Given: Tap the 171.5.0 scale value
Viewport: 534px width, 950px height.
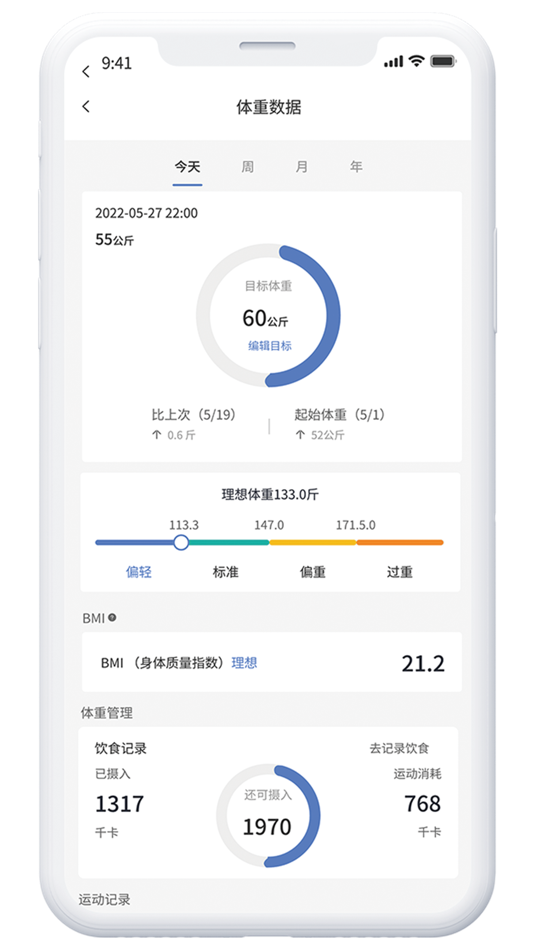Looking at the screenshot, I should pyautogui.click(x=356, y=525).
